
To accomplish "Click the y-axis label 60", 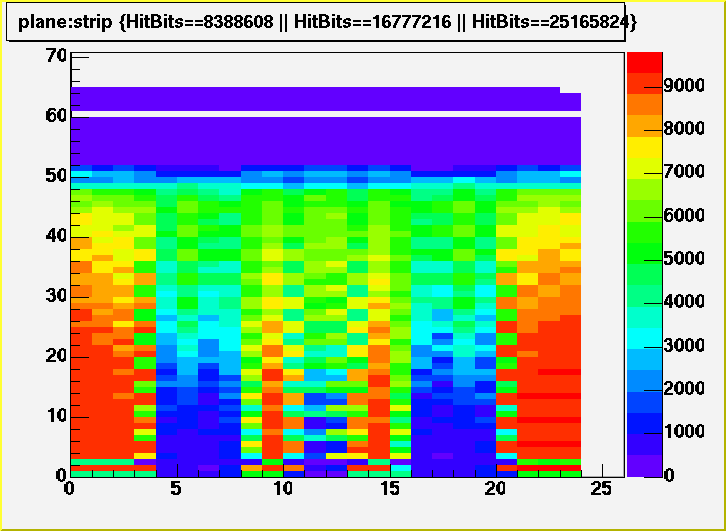I will click(x=56, y=116).
